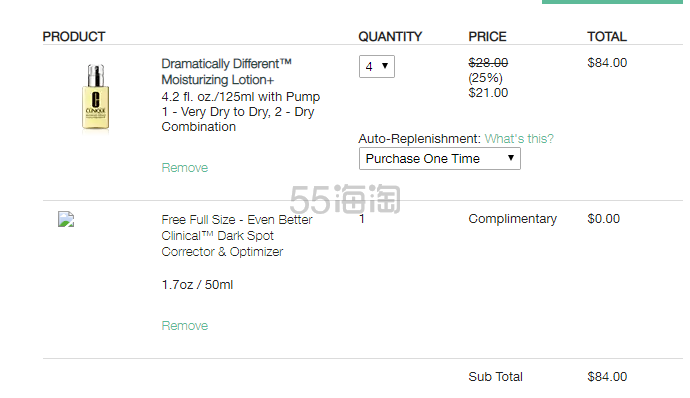Click the green button at top right
690x398 pixels.
613,2
